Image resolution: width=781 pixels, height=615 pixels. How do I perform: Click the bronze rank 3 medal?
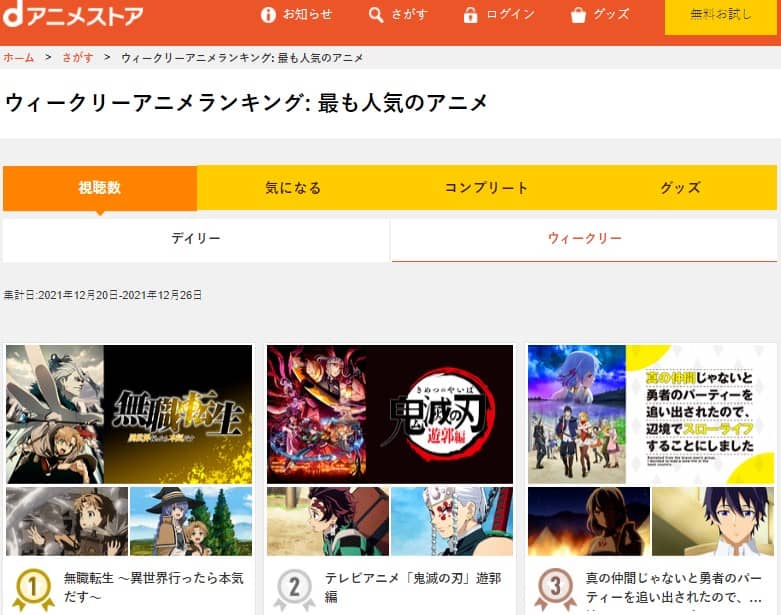point(555,588)
